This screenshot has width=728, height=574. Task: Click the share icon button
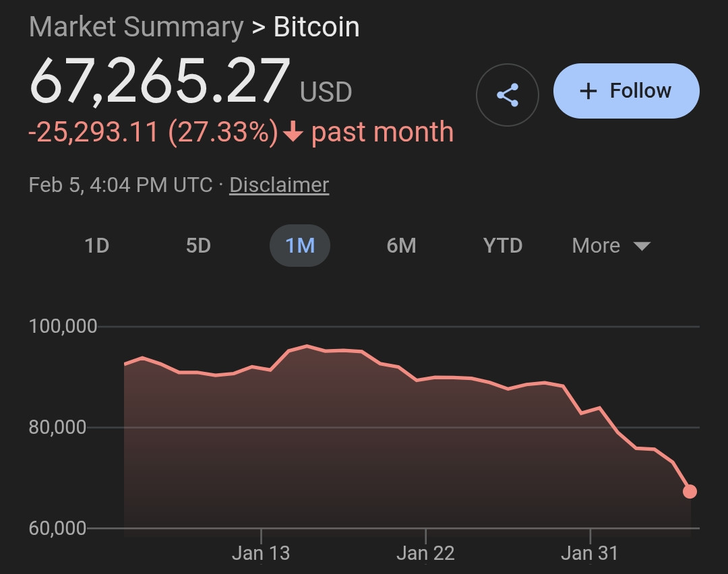507,95
